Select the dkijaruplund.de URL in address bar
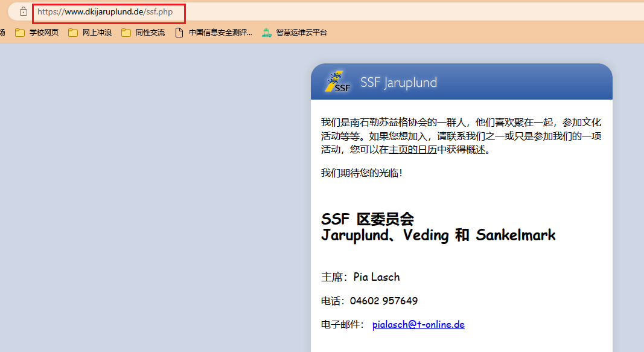Viewport: 644px width, 352px height. coord(105,12)
